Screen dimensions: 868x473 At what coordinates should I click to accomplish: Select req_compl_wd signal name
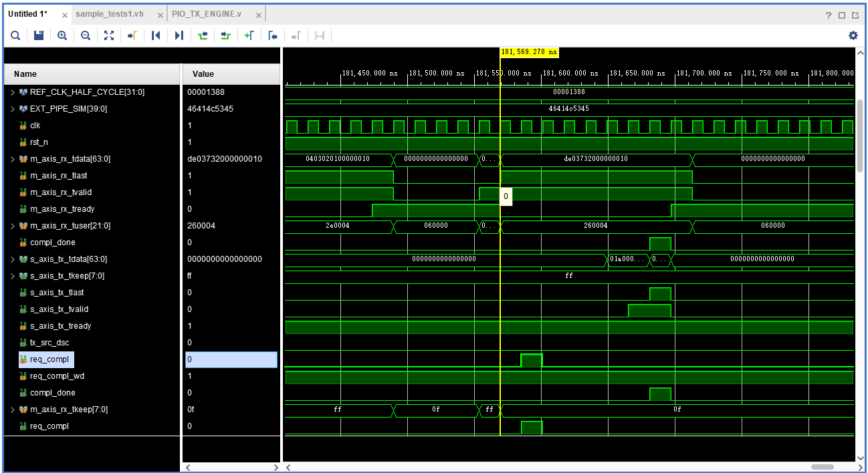click(57, 376)
